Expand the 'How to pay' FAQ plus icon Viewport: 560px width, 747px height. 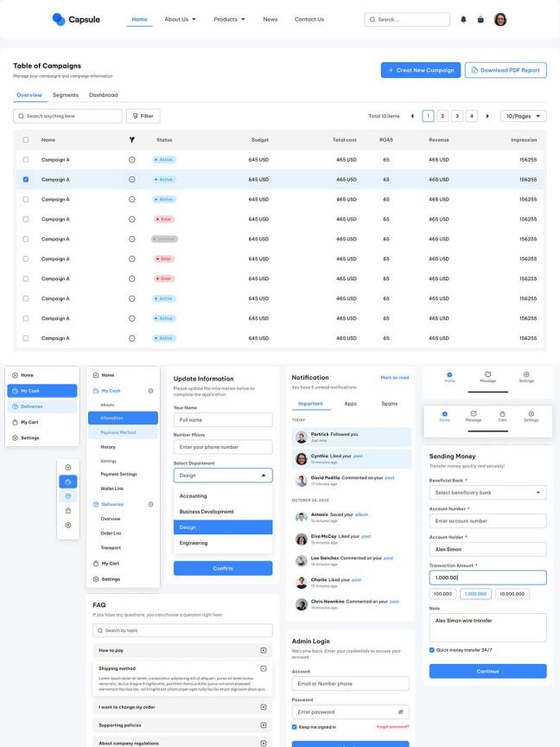[x=264, y=649]
